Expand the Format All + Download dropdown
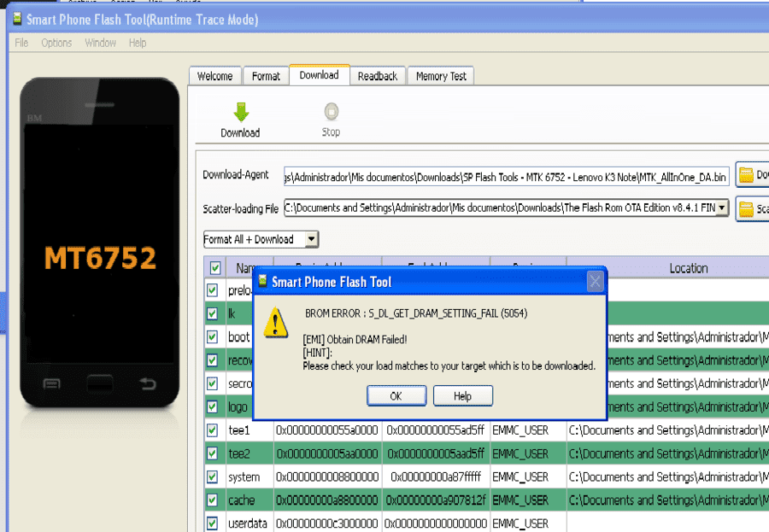Viewport: 769px width, 532px height. [311, 239]
